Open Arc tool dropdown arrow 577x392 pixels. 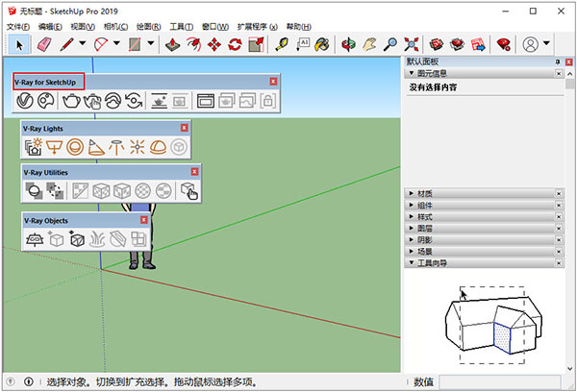click(116, 43)
